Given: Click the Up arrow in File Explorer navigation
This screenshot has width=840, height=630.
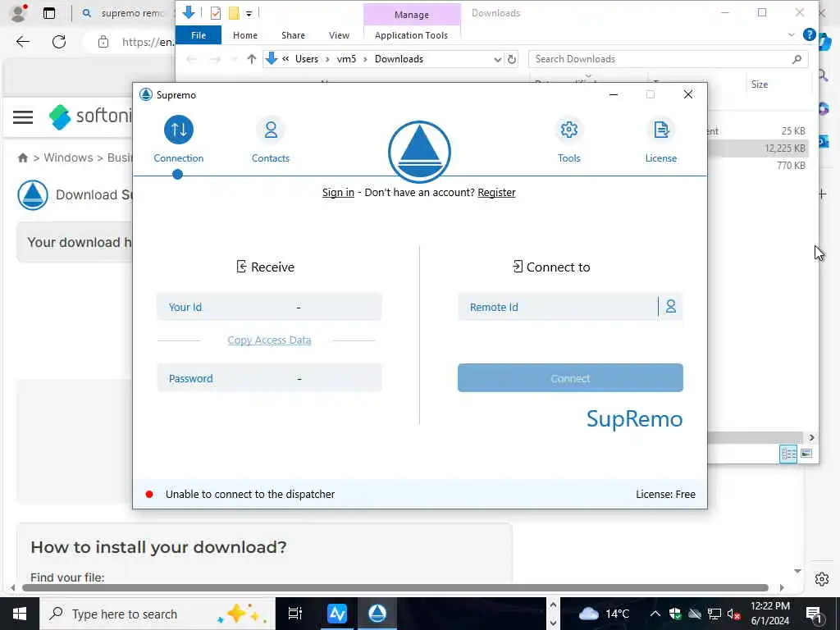Looking at the screenshot, I should pyautogui.click(x=251, y=59).
